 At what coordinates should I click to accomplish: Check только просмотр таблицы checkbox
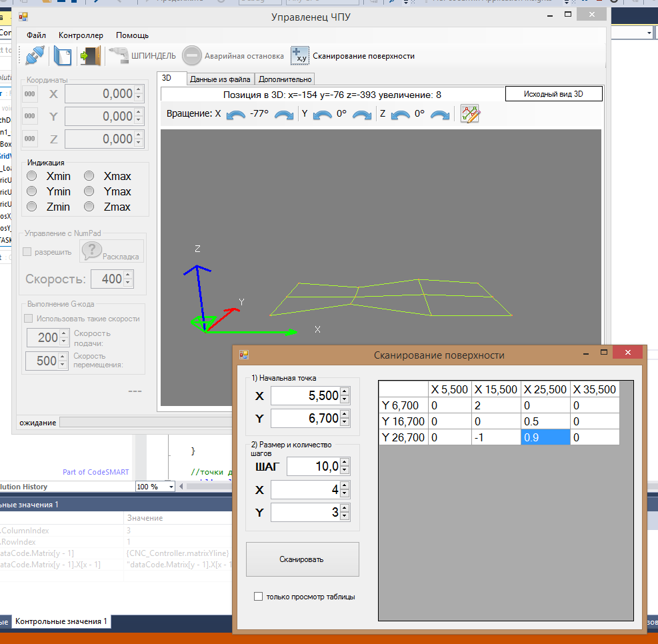259,596
